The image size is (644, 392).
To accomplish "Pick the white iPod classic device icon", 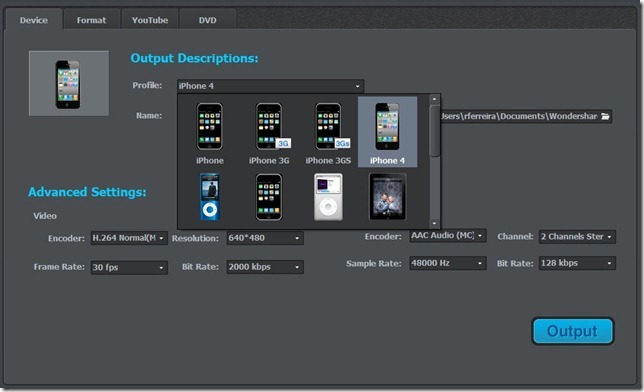I will click(328, 197).
